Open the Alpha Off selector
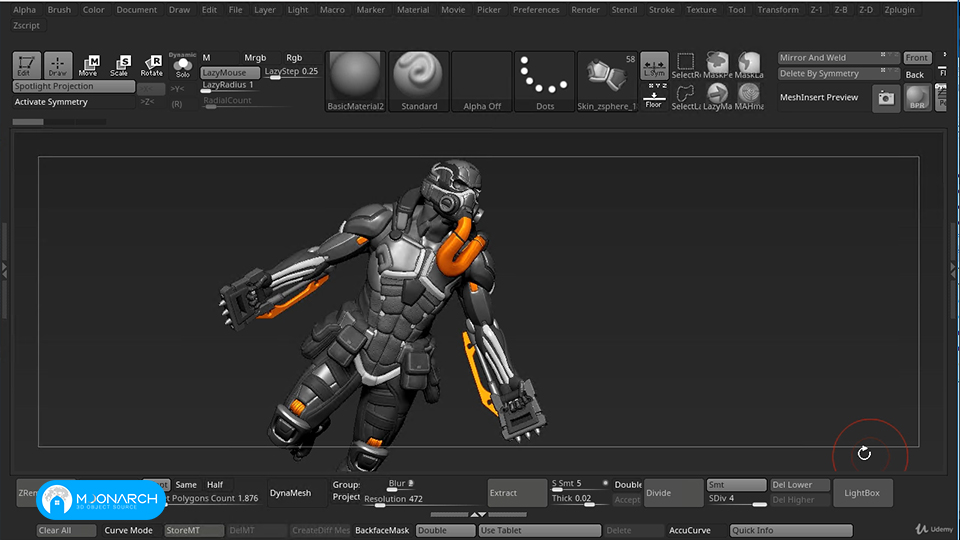Image resolution: width=960 pixels, height=540 pixels. click(x=482, y=81)
